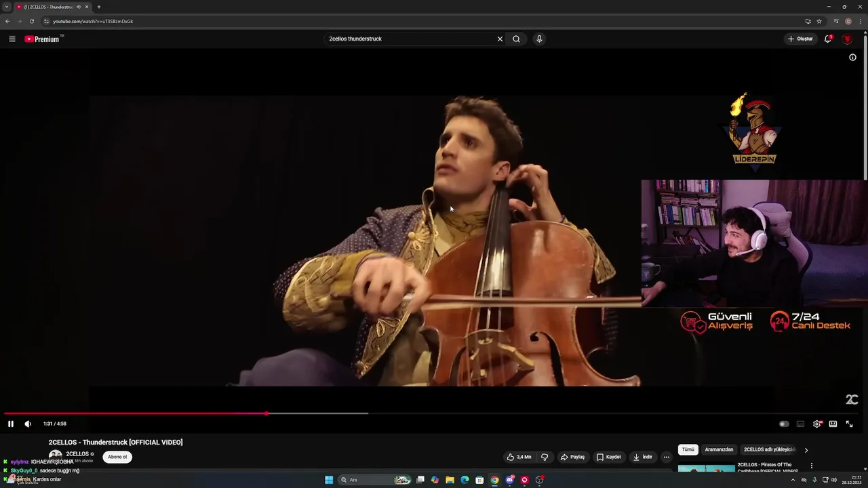Screen dimensions: 868x488
Task: Open Microsoft Store from taskbar
Action: click(x=479, y=480)
